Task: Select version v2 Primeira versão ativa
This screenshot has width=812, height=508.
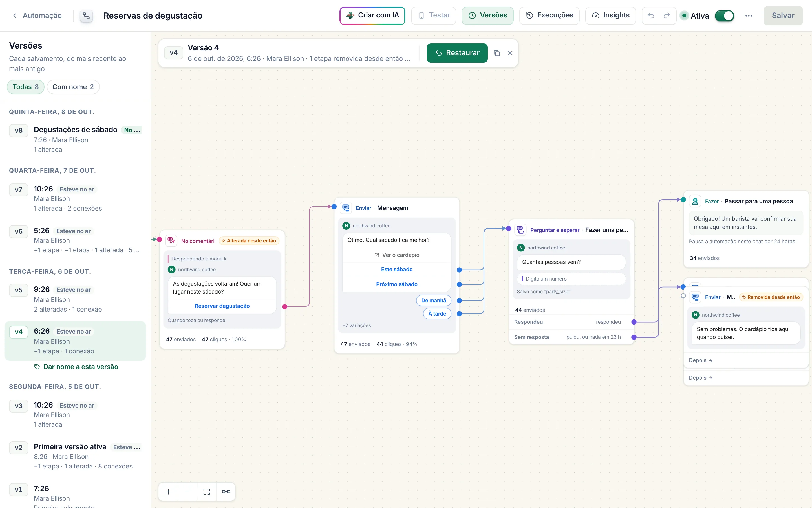Action: [x=75, y=456]
